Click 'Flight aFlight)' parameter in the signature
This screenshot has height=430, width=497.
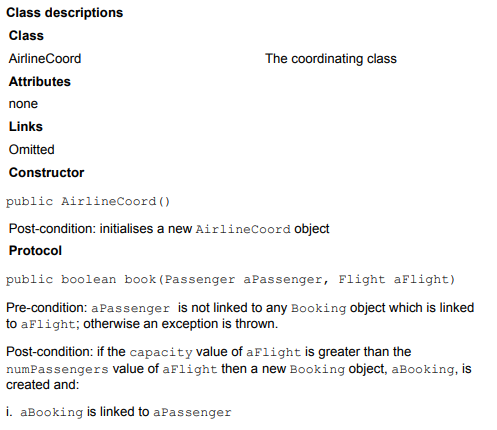pos(397,279)
